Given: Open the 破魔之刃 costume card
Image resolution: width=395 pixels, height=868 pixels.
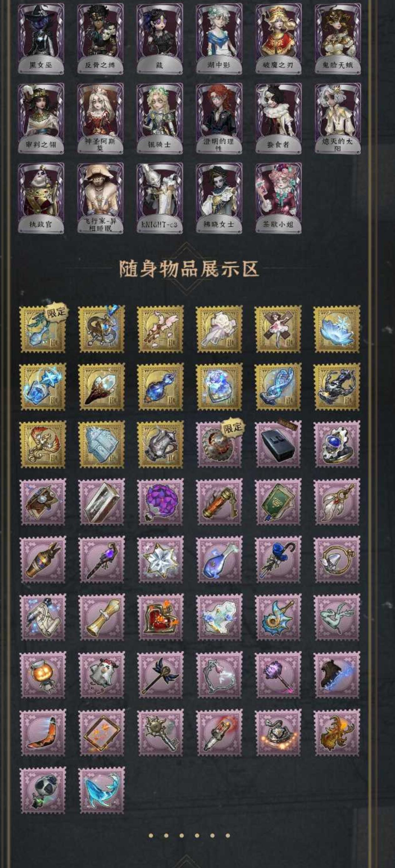Looking at the screenshot, I should point(278,39).
